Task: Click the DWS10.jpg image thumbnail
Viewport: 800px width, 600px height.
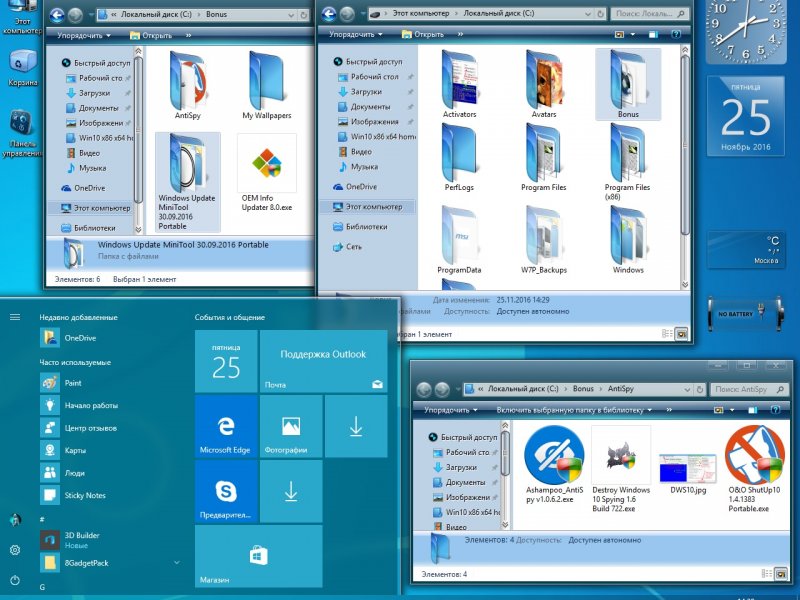Action: point(688,469)
